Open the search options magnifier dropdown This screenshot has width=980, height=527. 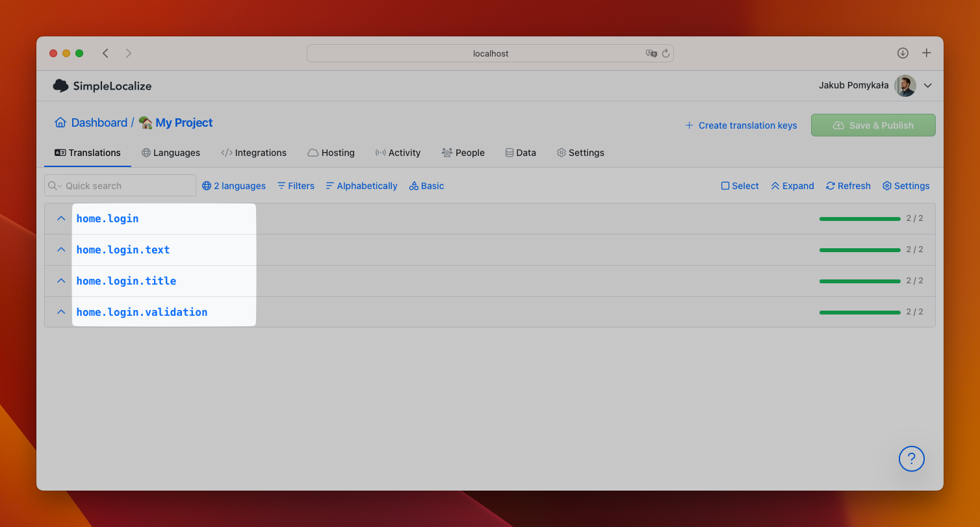[55, 186]
